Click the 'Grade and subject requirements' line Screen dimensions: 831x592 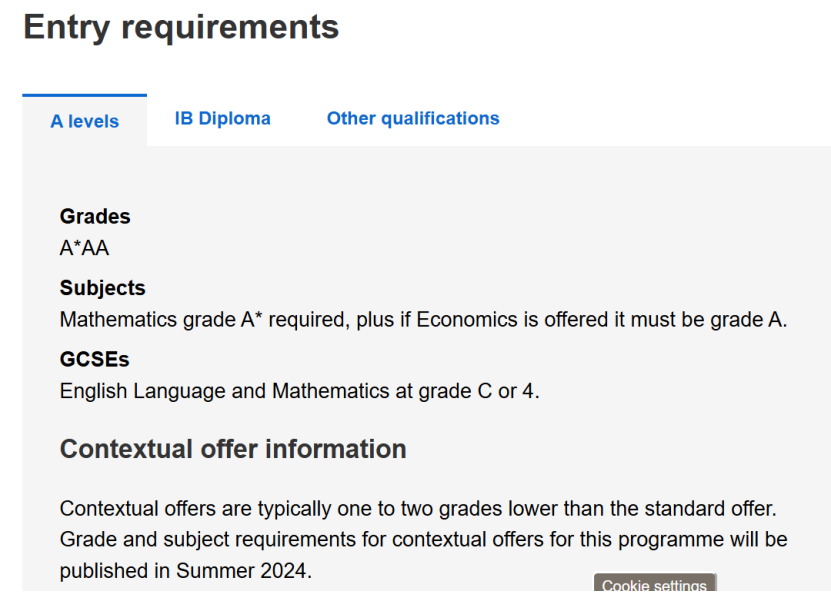point(423,540)
